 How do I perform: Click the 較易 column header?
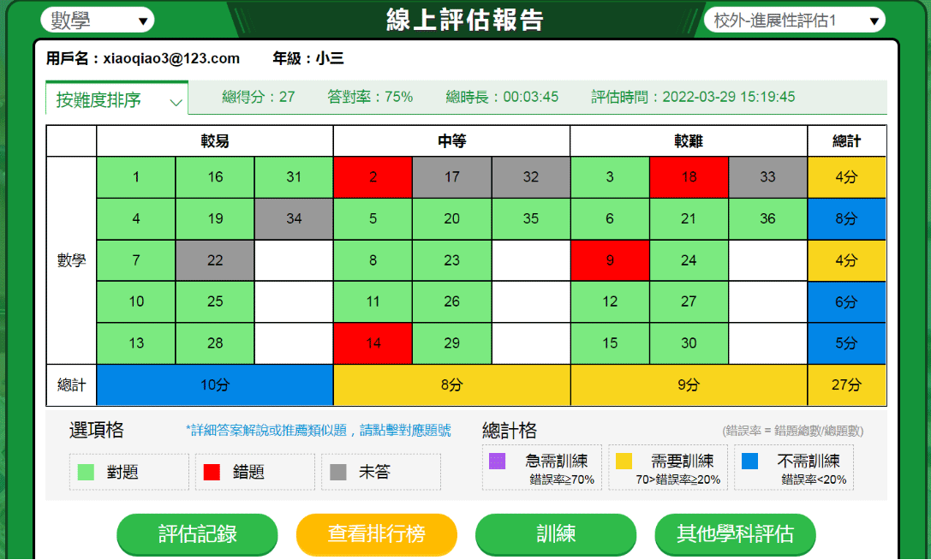tap(215, 141)
